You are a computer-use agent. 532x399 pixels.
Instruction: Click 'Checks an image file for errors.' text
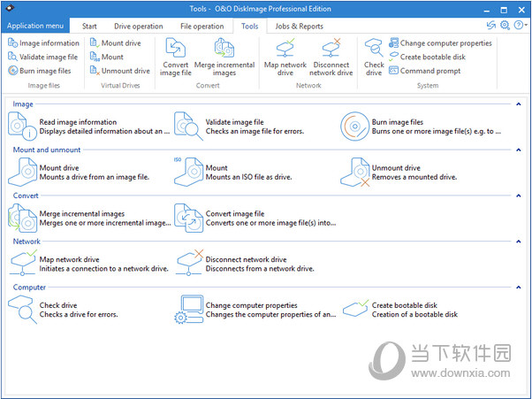(x=255, y=132)
